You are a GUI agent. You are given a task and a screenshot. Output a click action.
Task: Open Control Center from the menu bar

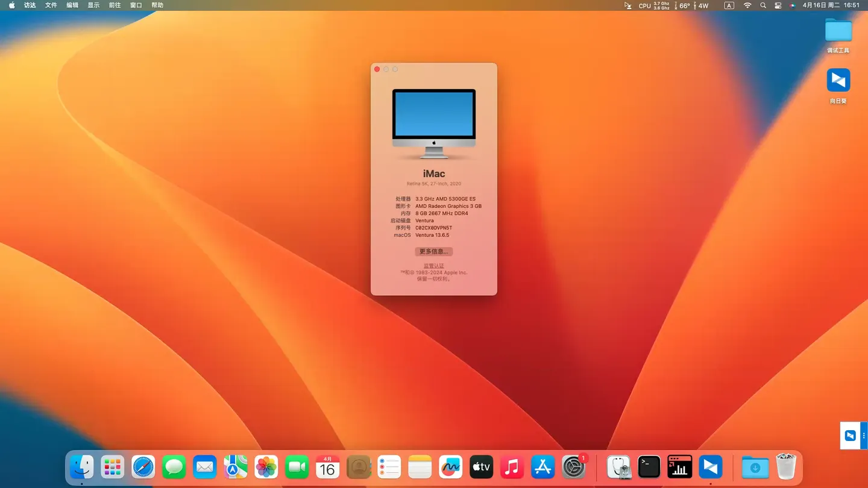pyautogui.click(x=778, y=5)
